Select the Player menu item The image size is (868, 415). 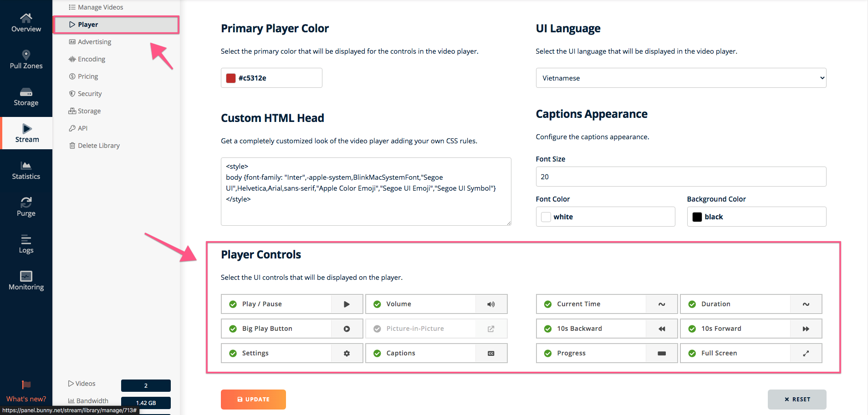click(x=116, y=25)
